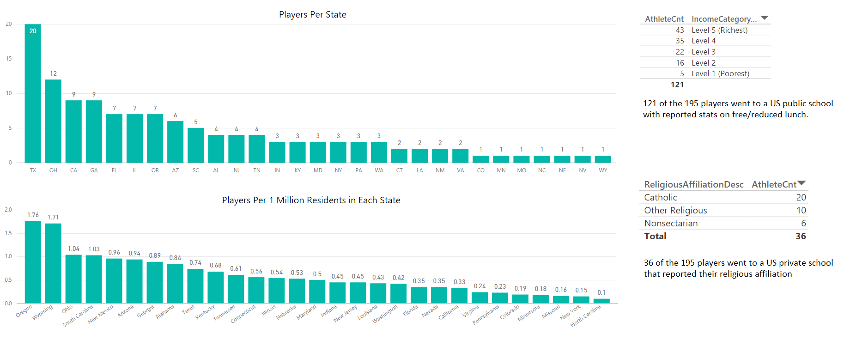Click the sort arrow beside IncomeCategory header
The width and height of the screenshot is (868, 340).
pyautogui.click(x=764, y=18)
